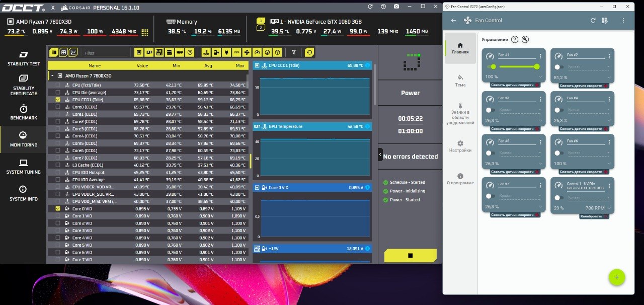Enable the NVIDIA Control 1 toggle

[x=559, y=197]
